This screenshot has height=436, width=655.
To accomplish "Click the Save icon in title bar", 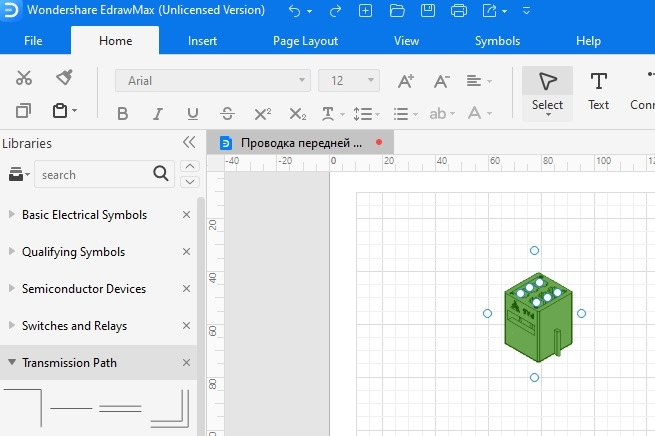I will (428, 12).
